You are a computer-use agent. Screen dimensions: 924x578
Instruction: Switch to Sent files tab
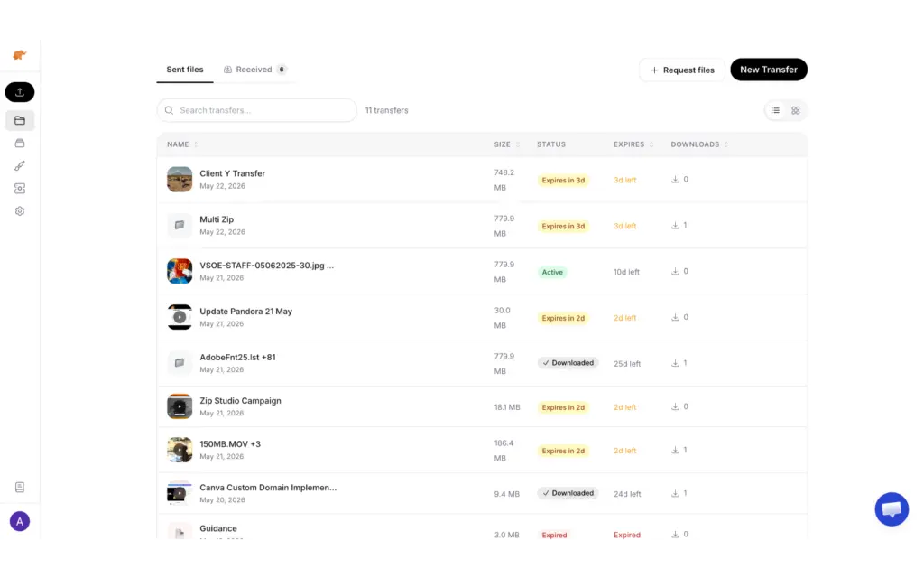[x=184, y=70]
